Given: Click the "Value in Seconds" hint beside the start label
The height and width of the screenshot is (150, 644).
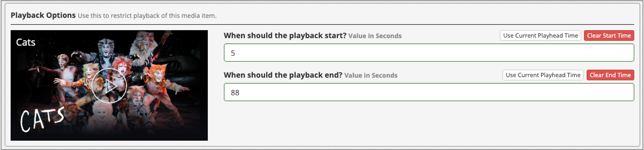Looking at the screenshot, I should [x=375, y=36].
